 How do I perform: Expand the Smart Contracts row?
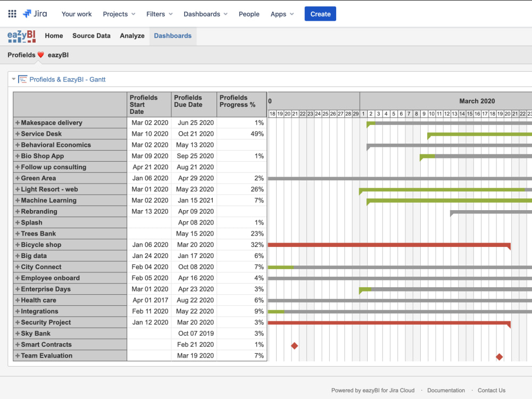[18, 344]
